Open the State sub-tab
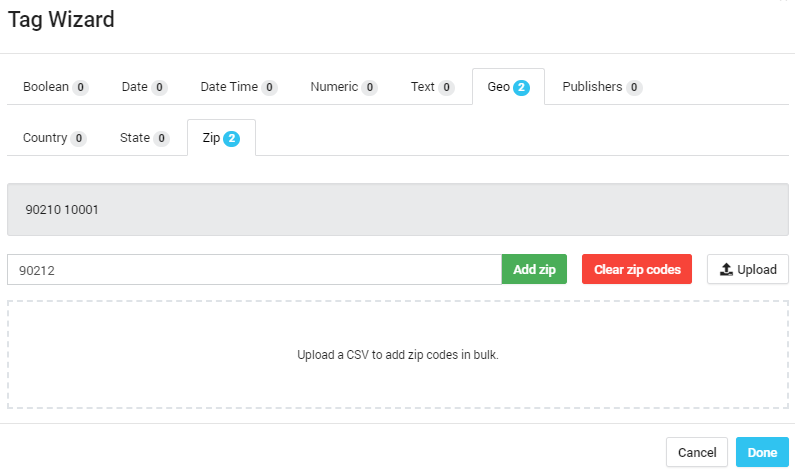The height and width of the screenshot is (474, 795). (x=144, y=138)
